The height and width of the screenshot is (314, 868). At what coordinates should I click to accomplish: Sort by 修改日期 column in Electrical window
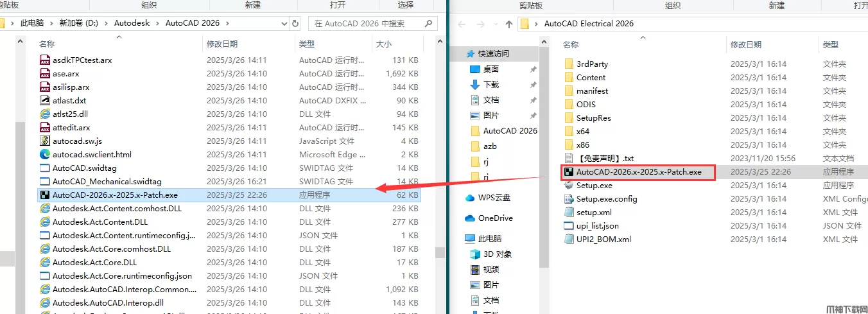[x=746, y=44]
